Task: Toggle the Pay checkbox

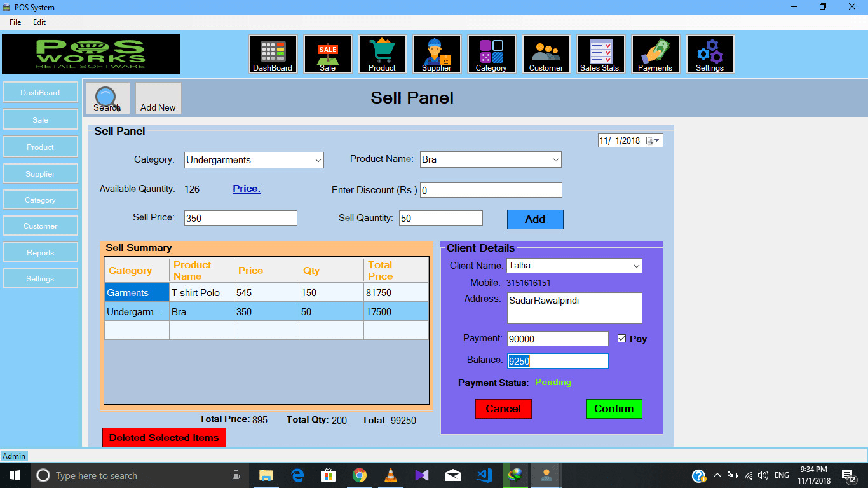Action: pyautogui.click(x=622, y=339)
